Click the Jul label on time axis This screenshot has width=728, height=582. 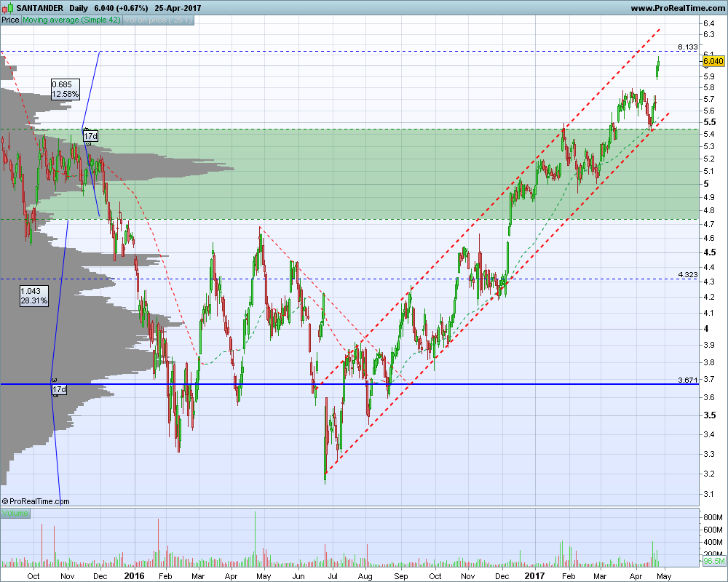pos(333,576)
